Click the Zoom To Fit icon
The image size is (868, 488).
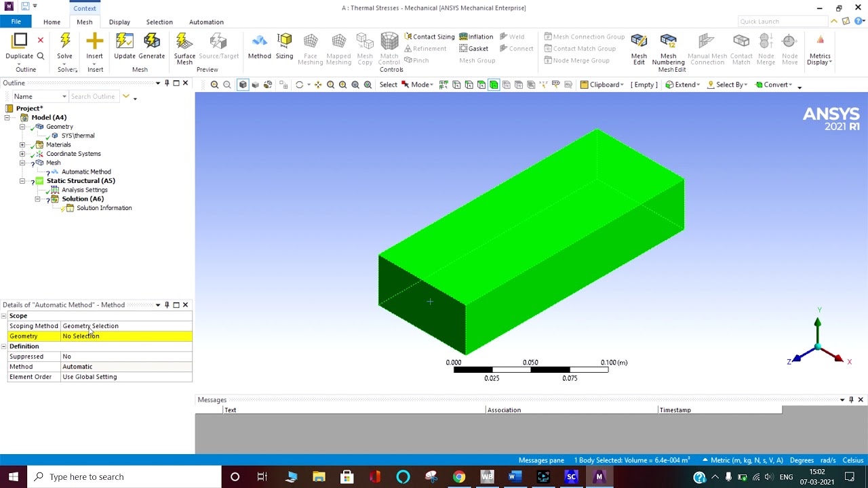355,85
